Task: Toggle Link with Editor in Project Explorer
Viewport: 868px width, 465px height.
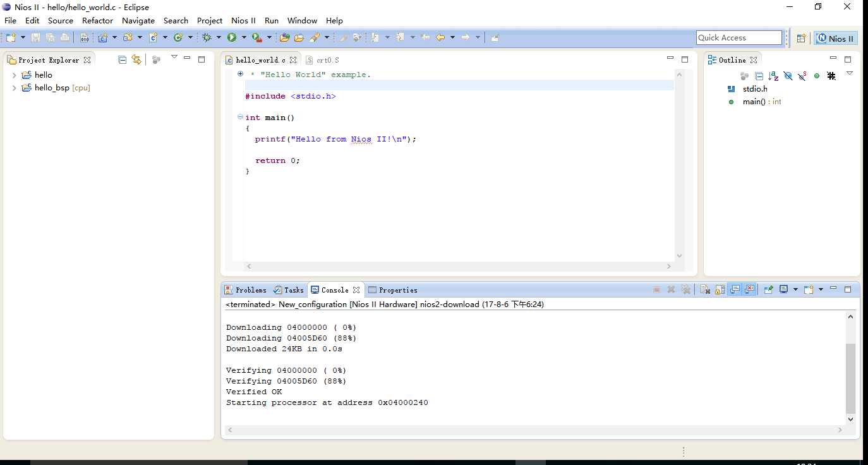Action: coord(136,59)
